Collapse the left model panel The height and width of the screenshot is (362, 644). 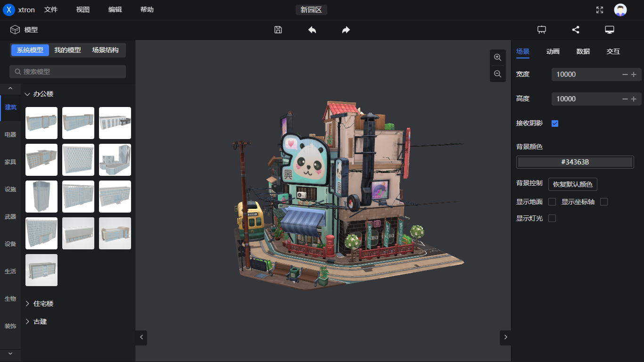coord(141,337)
